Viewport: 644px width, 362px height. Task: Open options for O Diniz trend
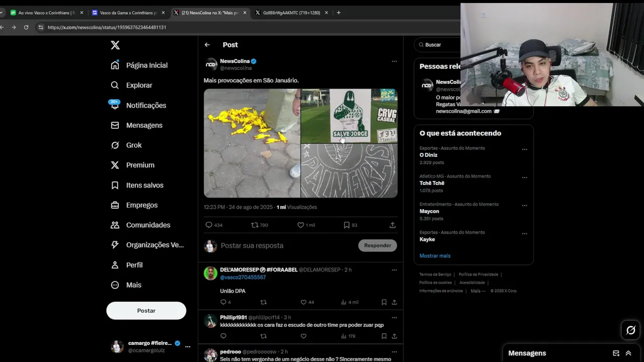tap(525, 149)
